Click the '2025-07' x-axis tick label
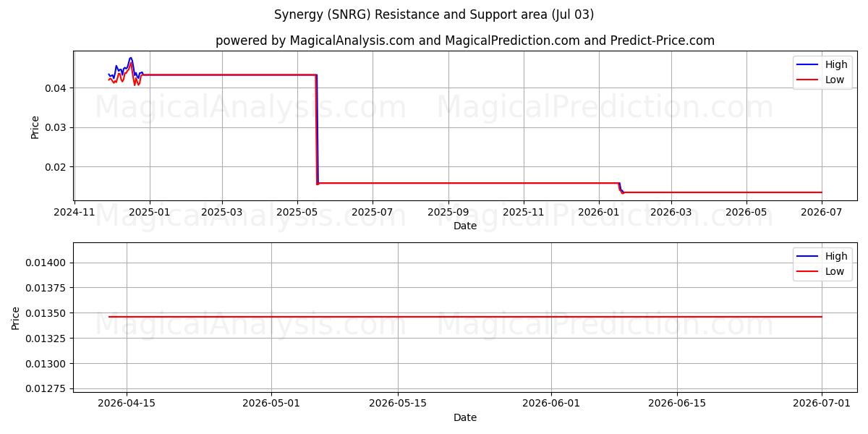The image size is (868, 434). click(373, 212)
